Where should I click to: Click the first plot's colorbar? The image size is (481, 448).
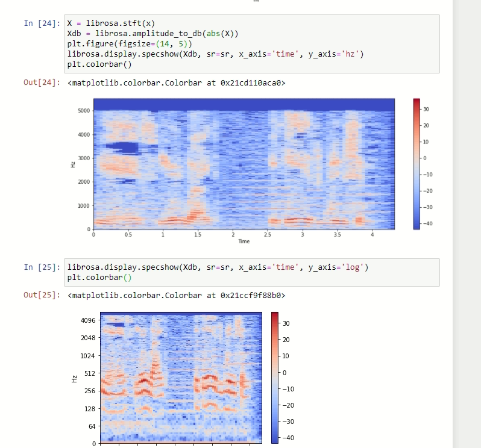tap(417, 164)
